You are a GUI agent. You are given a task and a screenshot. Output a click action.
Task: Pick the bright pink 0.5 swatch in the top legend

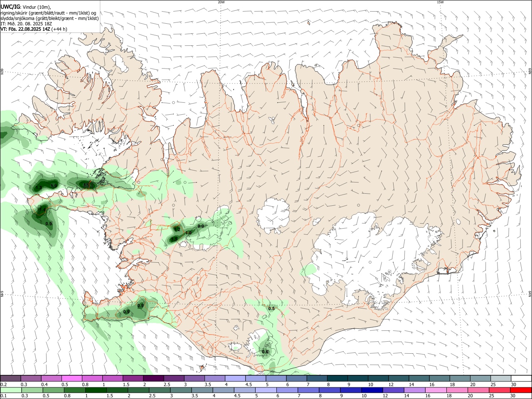[71, 379]
